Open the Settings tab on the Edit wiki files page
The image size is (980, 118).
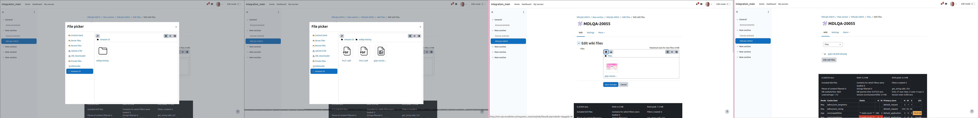point(590,33)
